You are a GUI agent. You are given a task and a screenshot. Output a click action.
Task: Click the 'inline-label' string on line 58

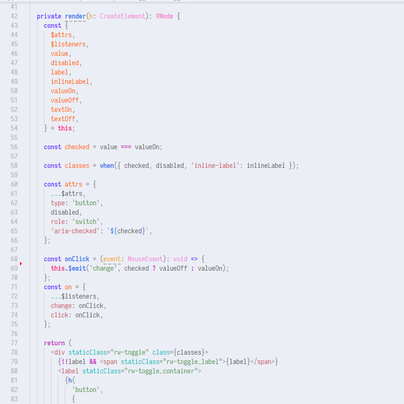tap(215, 166)
